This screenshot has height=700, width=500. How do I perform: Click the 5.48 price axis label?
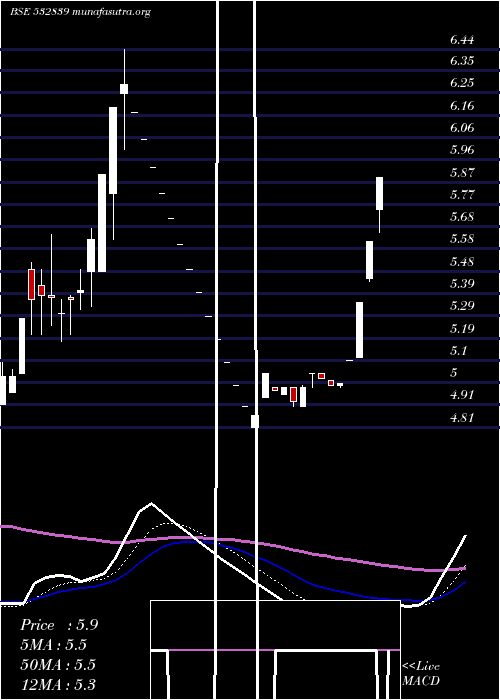[462, 261]
